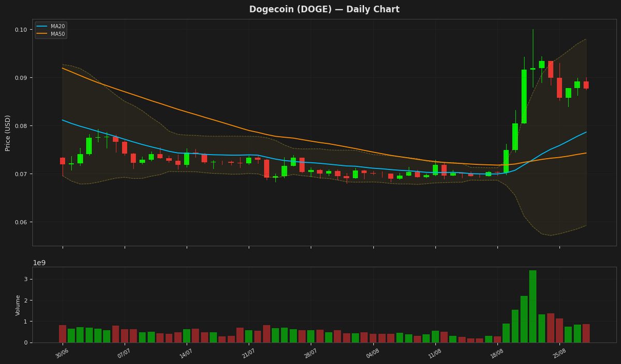
Task: Click the '1e9' volume scale multiplier
Action: point(39,263)
